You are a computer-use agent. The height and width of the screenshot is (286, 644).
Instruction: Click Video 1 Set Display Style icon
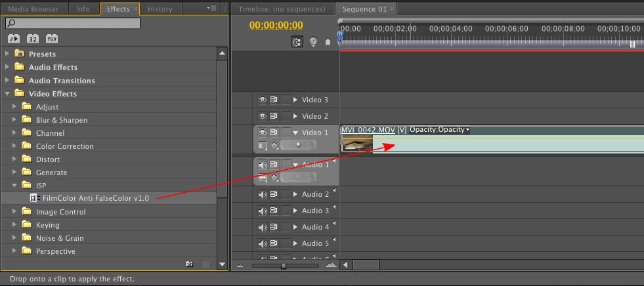point(262,145)
